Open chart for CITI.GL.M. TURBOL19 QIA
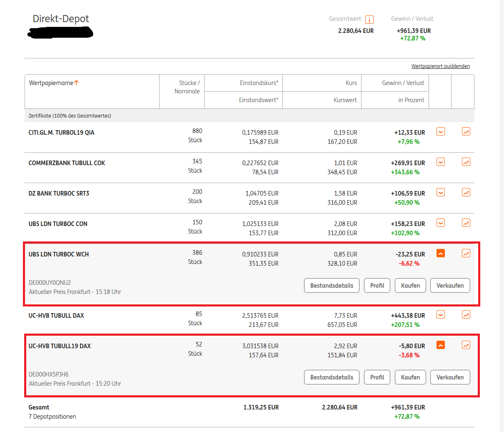 tap(466, 132)
